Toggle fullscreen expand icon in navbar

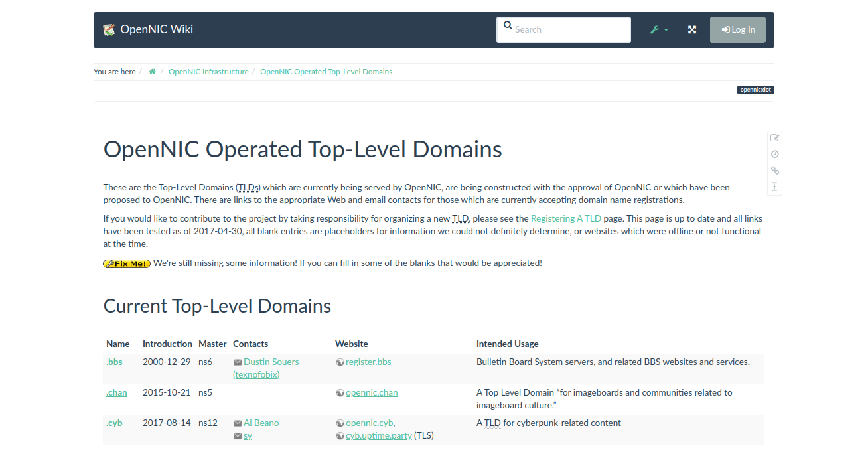pyautogui.click(x=692, y=30)
